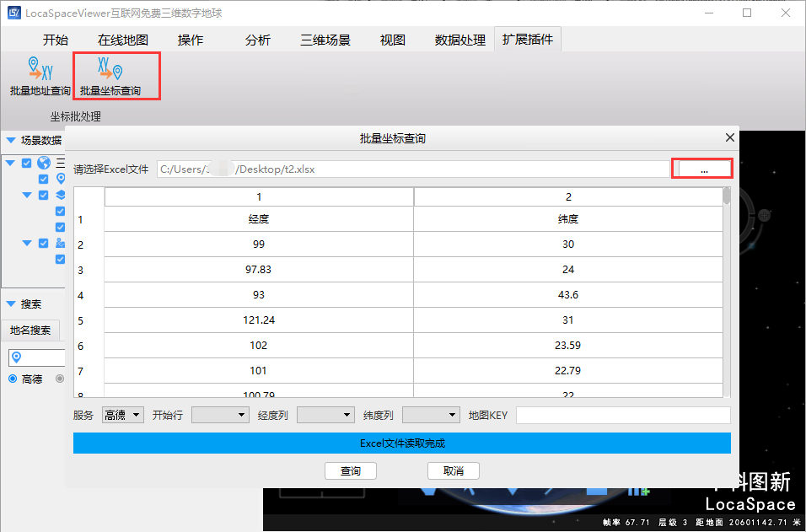The width and height of the screenshot is (806, 532).
Task: Click the cell containing 43.6
Action: [x=568, y=294]
